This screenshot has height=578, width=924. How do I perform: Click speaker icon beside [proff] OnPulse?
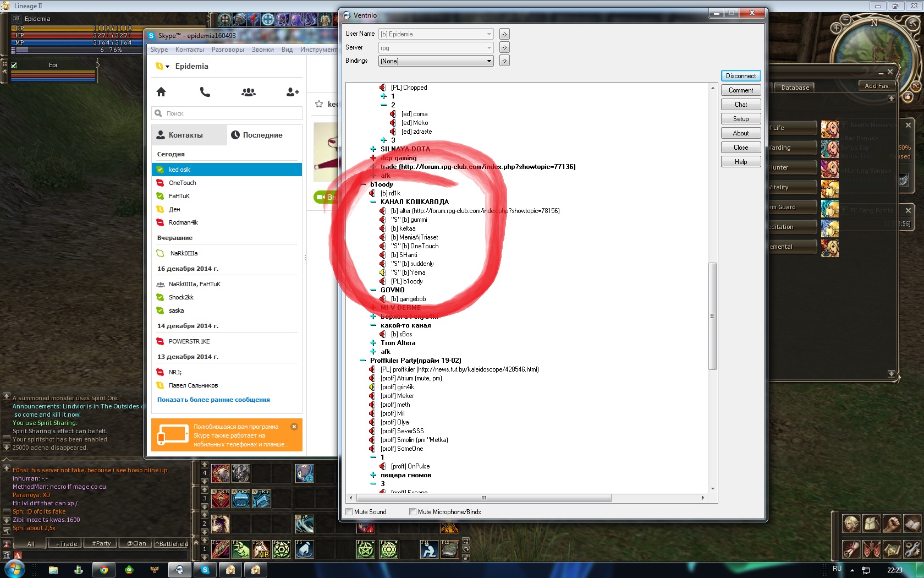click(382, 466)
